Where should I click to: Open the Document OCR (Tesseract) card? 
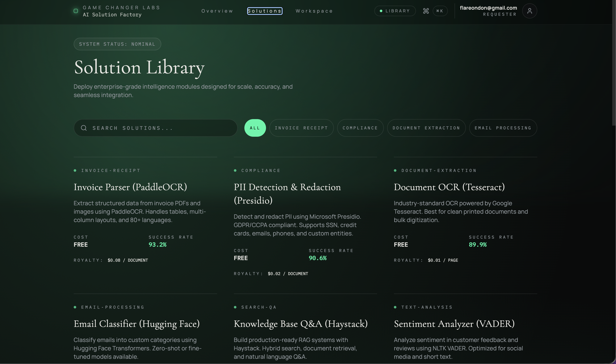point(449,187)
